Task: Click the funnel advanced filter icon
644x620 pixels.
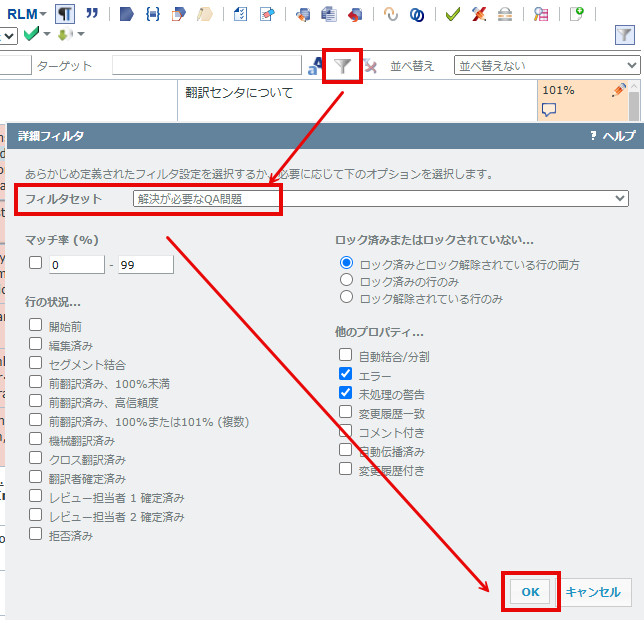Action: pos(343,66)
